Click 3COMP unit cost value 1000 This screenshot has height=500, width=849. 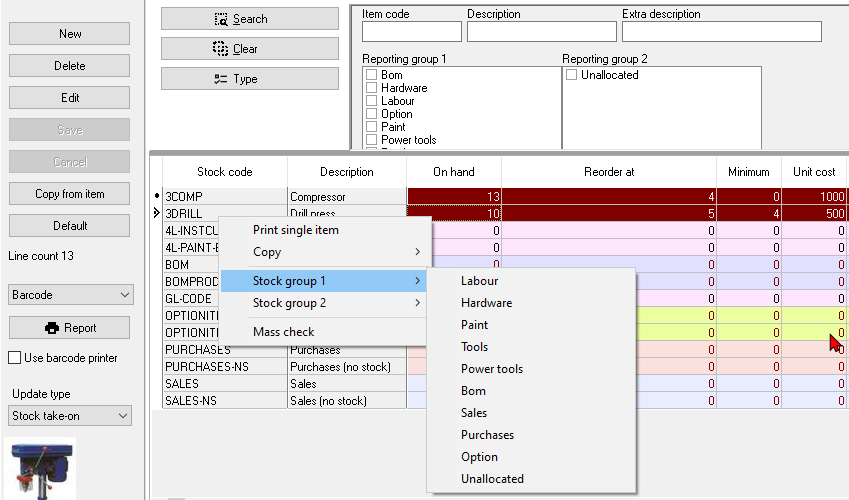[x=814, y=196]
